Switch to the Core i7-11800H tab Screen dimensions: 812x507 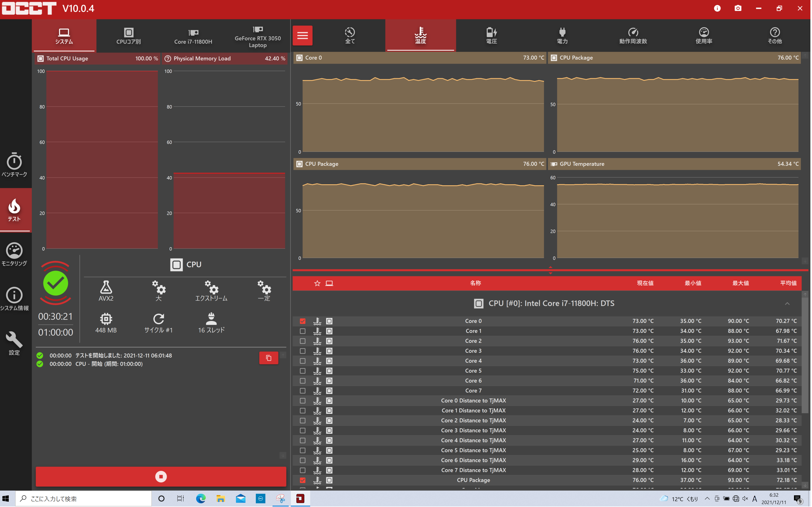coord(193,36)
